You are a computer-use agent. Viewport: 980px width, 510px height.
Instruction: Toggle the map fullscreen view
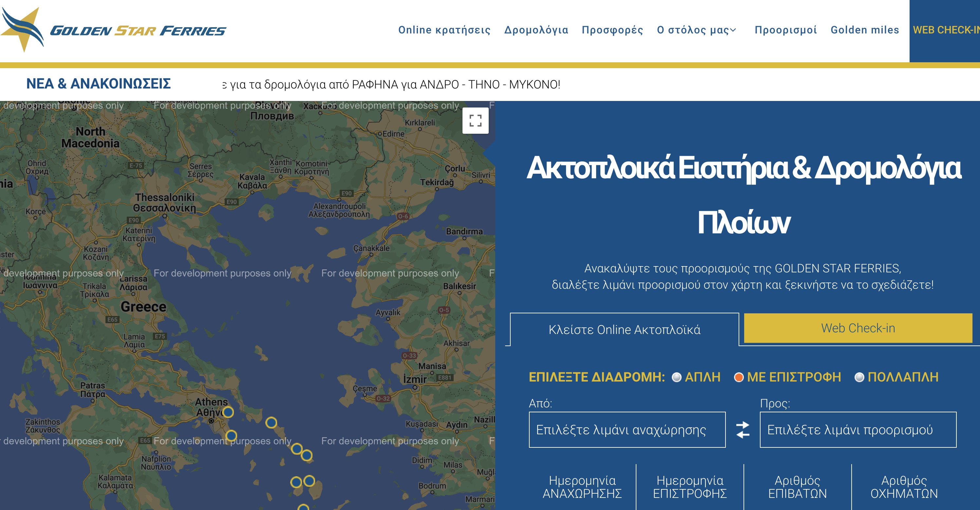(475, 121)
